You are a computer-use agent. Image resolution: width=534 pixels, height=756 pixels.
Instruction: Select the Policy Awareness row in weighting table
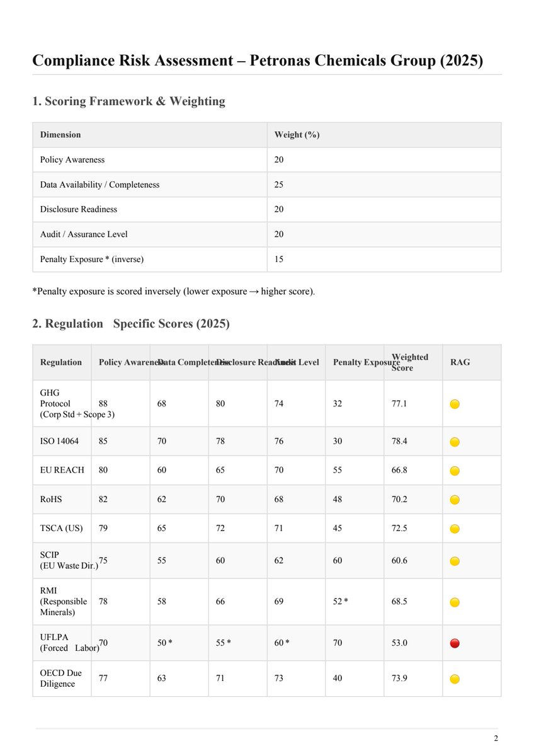(72, 160)
